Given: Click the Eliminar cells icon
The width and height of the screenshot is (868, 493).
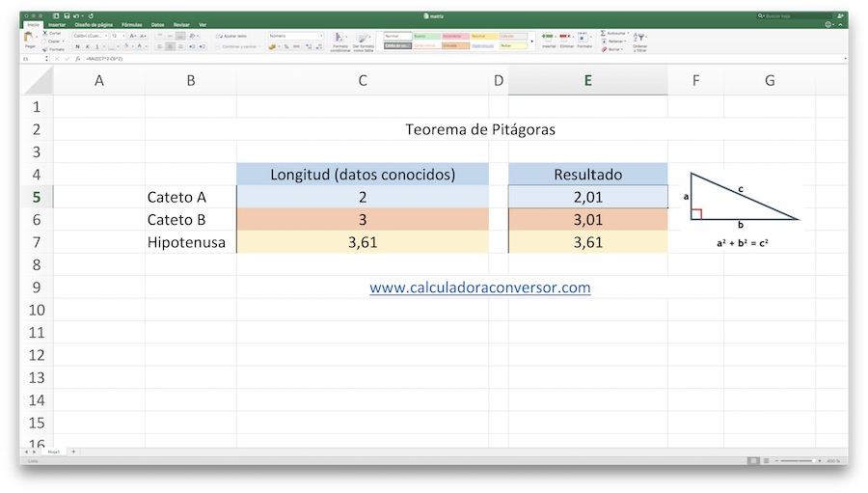Looking at the screenshot, I should (565, 36).
